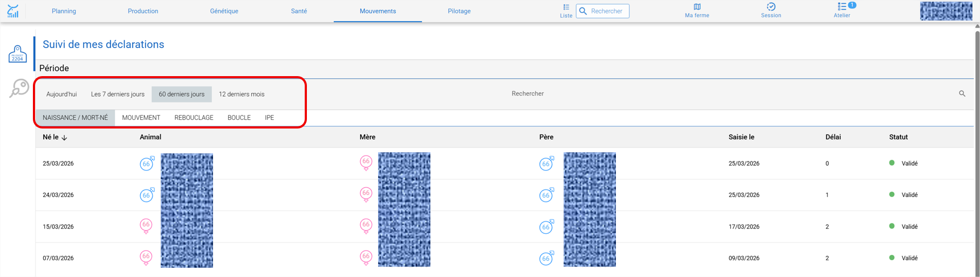The height and width of the screenshot is (277, 980).
Task: Sort by Né le arrow icon
Action: [x=64, y=138]
